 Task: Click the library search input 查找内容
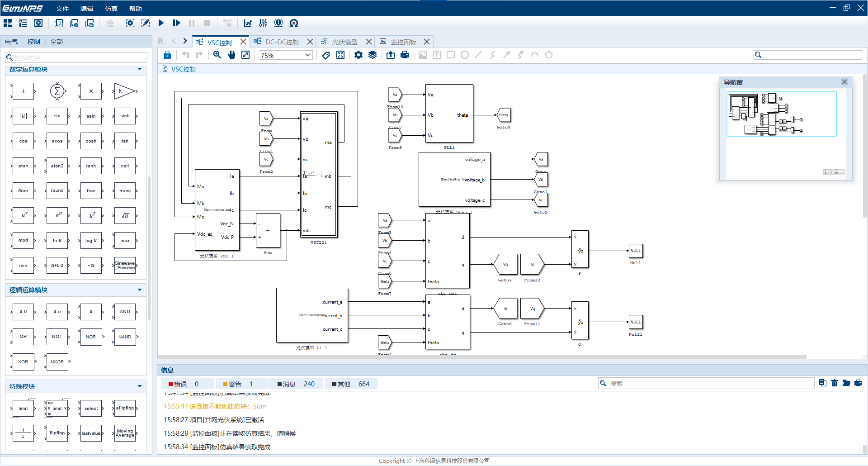tap(76, 57)
